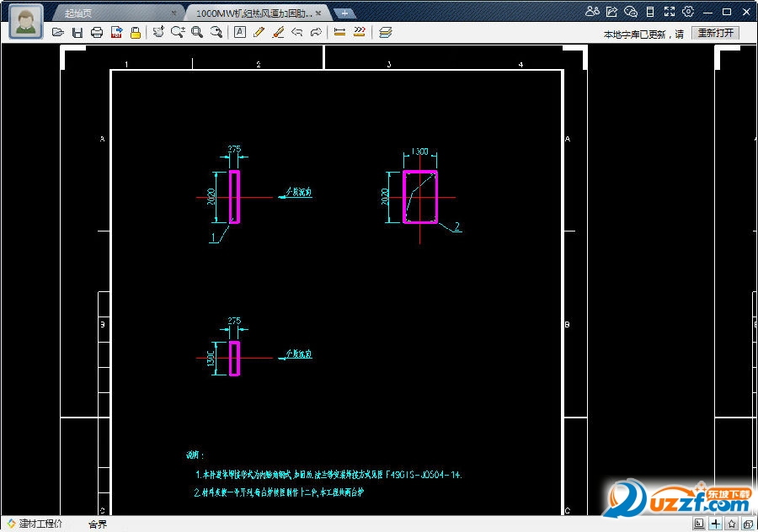Select the brush markup tool
Screen dimensions: 758x532
click(x=278, y=32)
